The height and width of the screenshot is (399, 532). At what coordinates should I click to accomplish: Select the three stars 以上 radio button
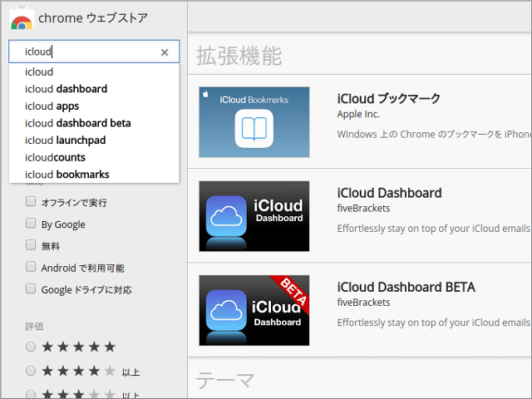point(31,395)
